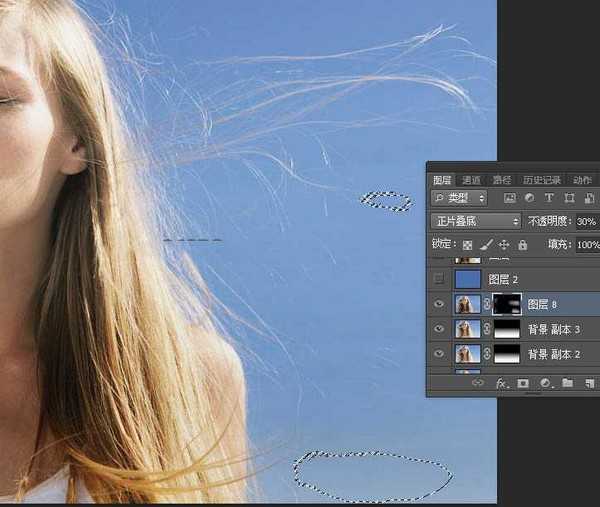Viewport: 600px width, 507px height.
Task: Open the 类型 layer filter dropdown
Action: click(x=459, y=199)
